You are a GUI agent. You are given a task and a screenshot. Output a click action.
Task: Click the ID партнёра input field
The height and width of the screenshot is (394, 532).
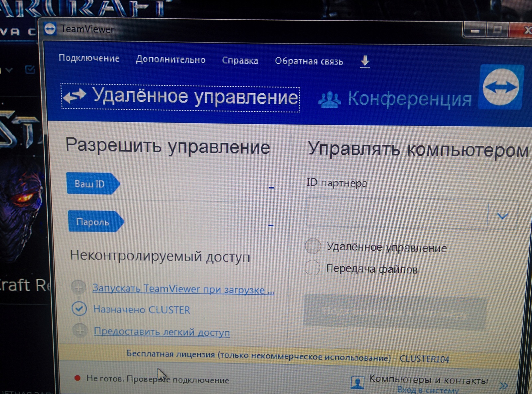pyautogui.click(x=397, y=213)
